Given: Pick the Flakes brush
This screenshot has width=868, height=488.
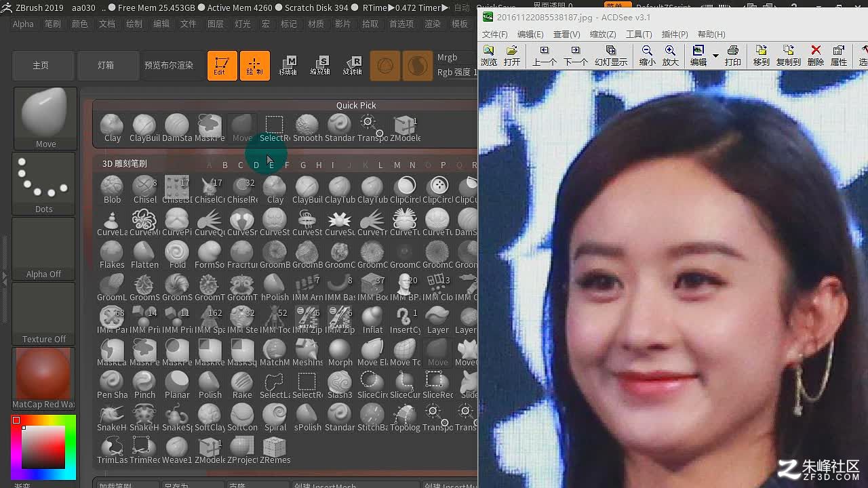Looking at the screenshot, I should 112,255.
